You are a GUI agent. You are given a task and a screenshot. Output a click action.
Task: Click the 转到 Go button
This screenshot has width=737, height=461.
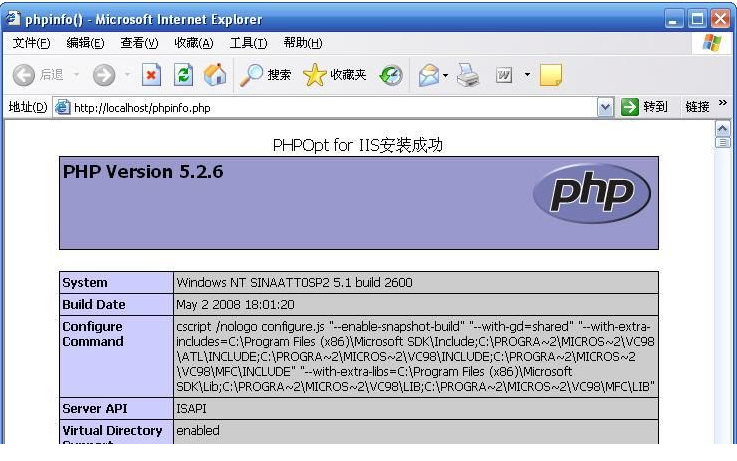click(645, 107)
